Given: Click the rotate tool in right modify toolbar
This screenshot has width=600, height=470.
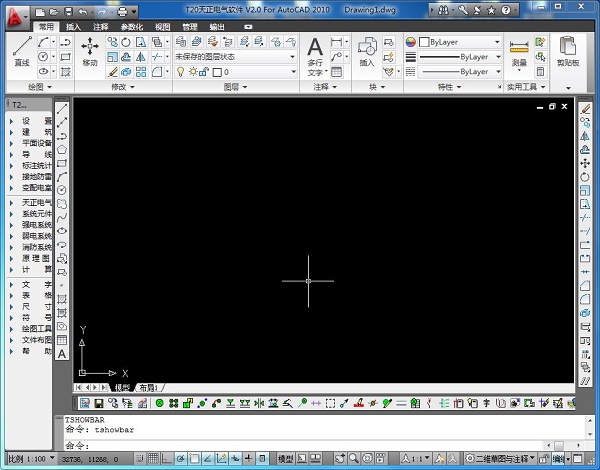Looking at the screenshot, I should click(x=585, y=177).
